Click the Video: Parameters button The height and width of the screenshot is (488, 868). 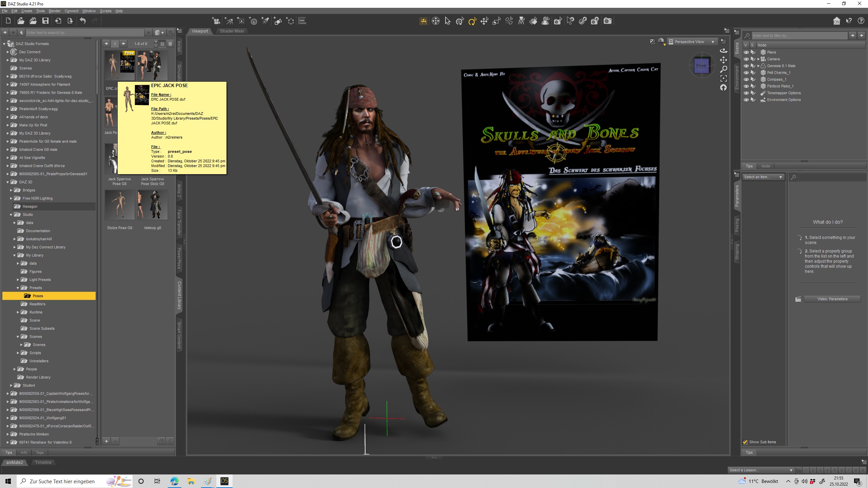click(x=832, y=299)
